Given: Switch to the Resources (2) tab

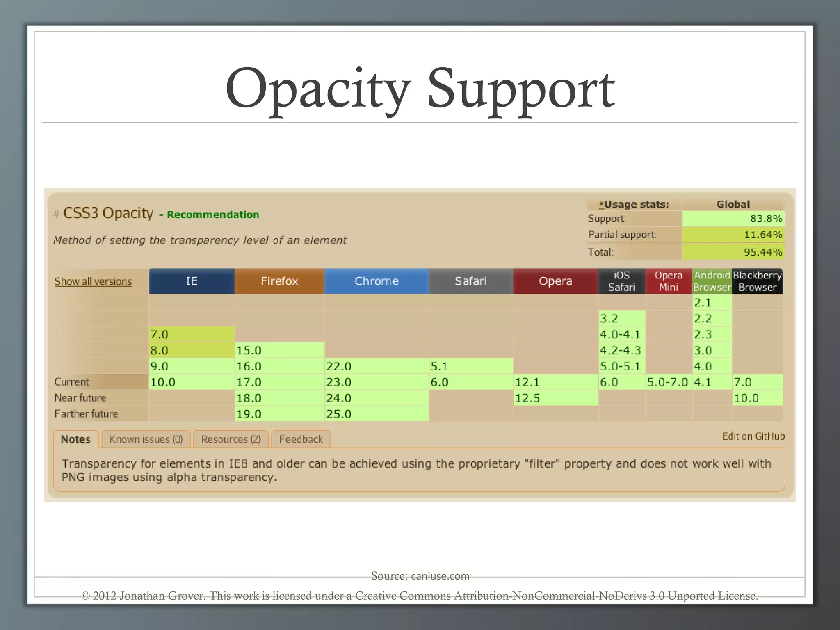Looking at the screenshot, I should pyautogui.click(x=231, y=439).
